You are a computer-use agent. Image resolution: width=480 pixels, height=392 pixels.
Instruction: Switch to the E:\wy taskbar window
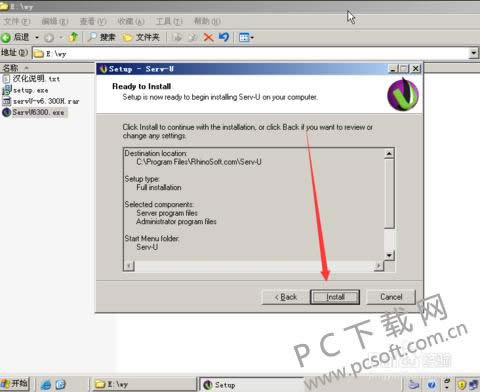tap(143, 384)
